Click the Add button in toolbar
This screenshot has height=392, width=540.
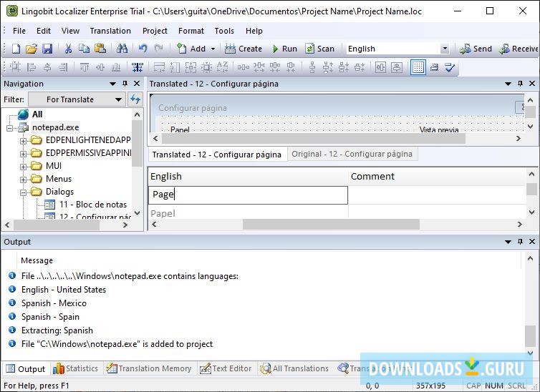[x=191, y=49]
